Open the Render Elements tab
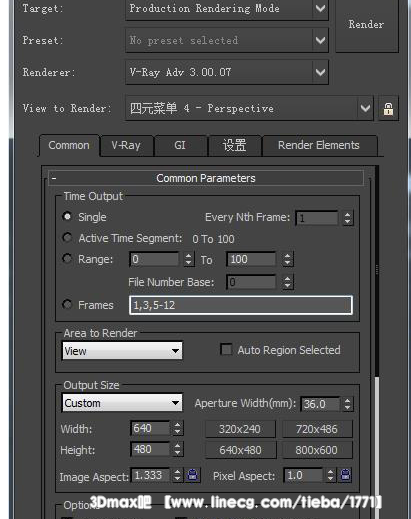This screenshot has width=411, height=519. point(319,145)
